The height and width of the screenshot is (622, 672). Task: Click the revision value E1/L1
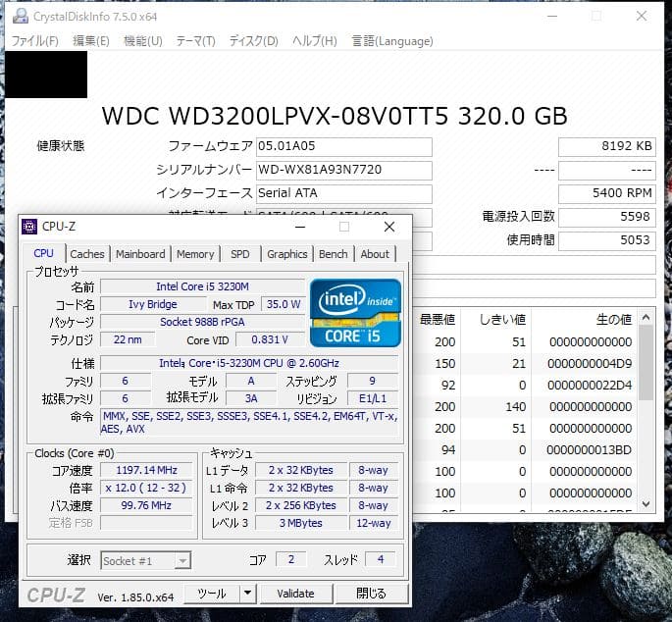[x=373, y=398]
